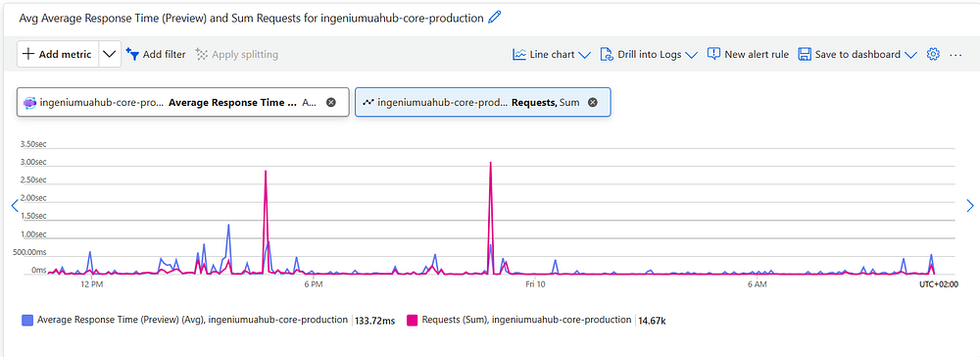Viewport: 980px width, 357px height.
Task: Remove the Requests Sum metric
Action: coord(593,103)
